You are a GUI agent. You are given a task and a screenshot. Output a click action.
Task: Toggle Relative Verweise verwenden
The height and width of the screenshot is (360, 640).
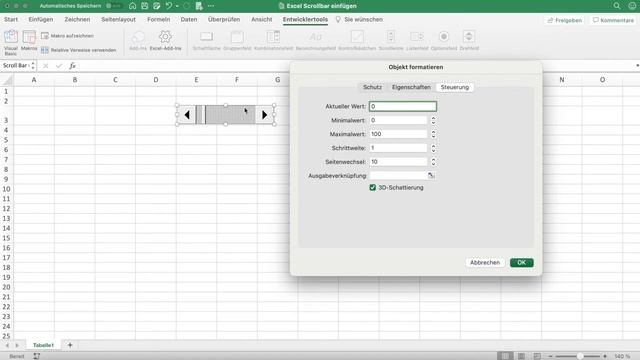pyautogui.click(x=78, y=50)
